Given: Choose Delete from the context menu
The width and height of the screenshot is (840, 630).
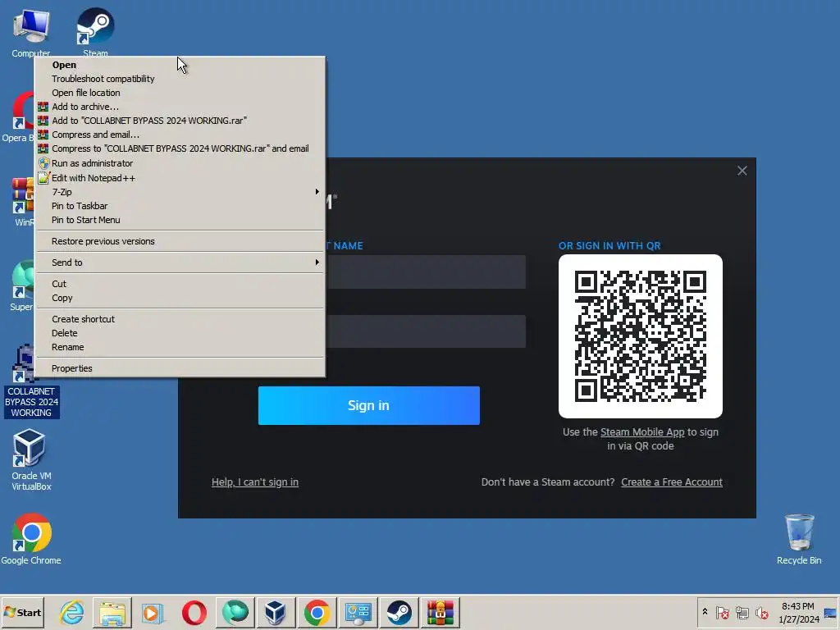Looking at the screenshot, I should 180,333.
